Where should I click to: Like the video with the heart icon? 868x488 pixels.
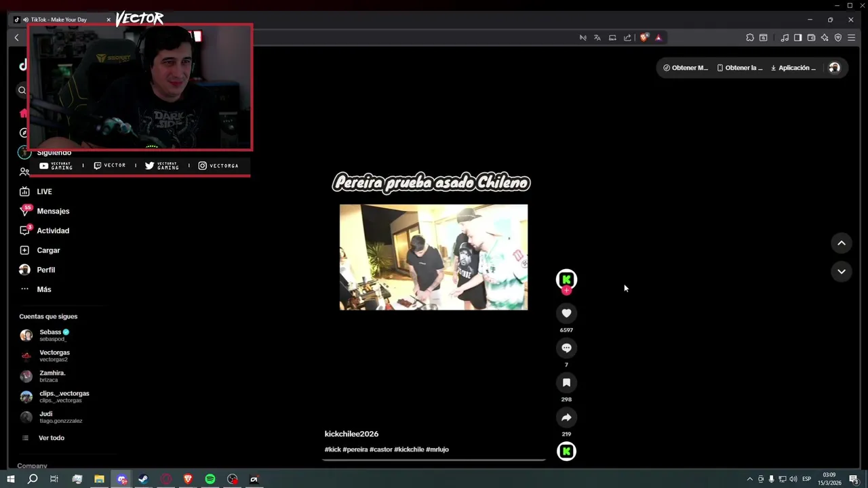tap(566, 313)
